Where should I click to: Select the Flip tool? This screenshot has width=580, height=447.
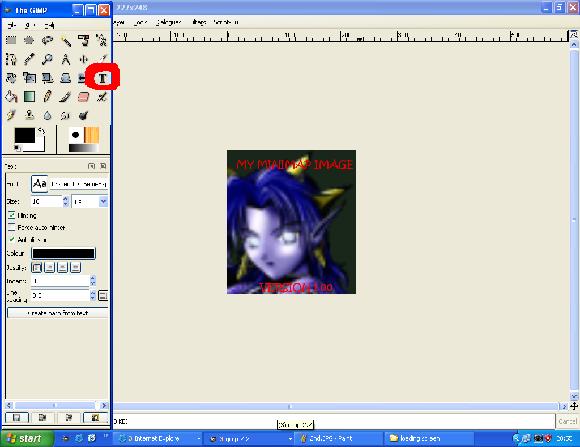82,78
